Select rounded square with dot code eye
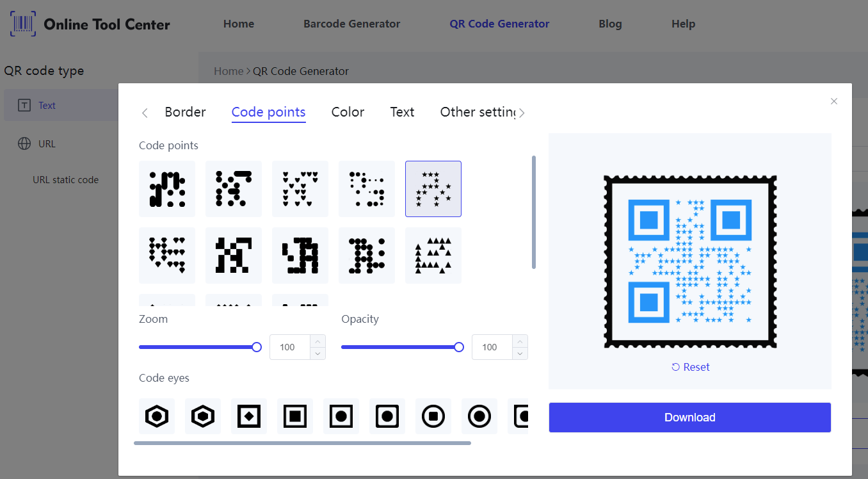The width and height of the screenshot is (868, 479). (387, 416)
